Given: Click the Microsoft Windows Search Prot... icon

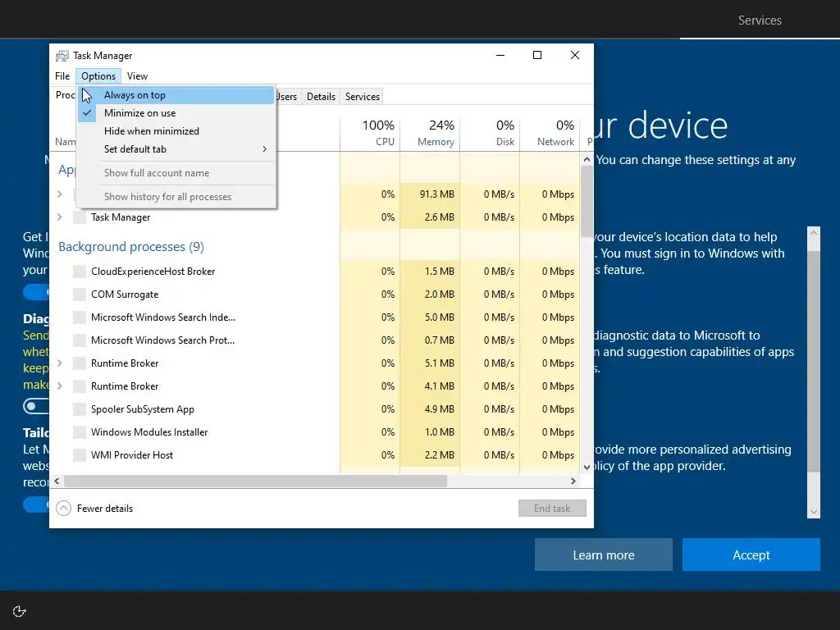Looking at the screenshot, I should pos(80,340).
